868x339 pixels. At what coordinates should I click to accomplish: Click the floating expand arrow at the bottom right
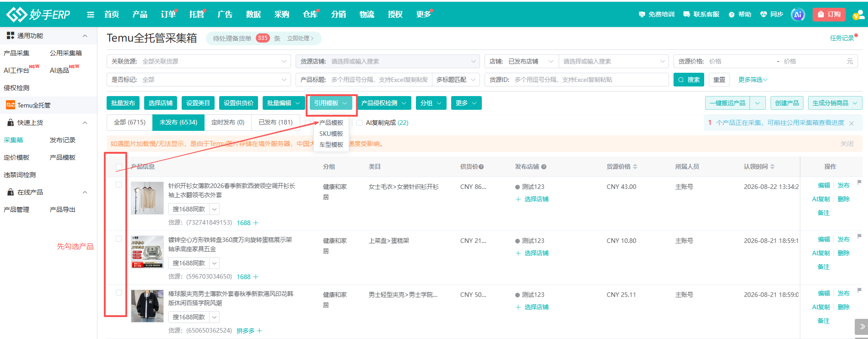pos(862,327)
